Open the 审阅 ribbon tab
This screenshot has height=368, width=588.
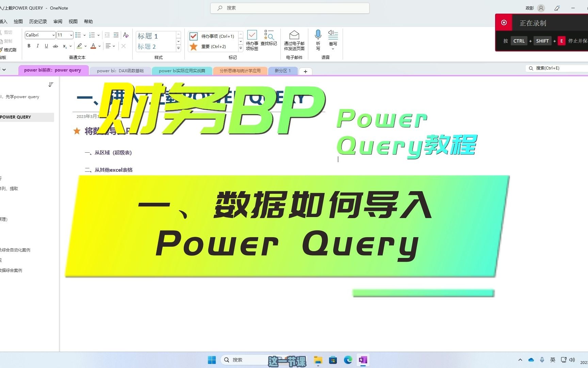coord(58,21)
